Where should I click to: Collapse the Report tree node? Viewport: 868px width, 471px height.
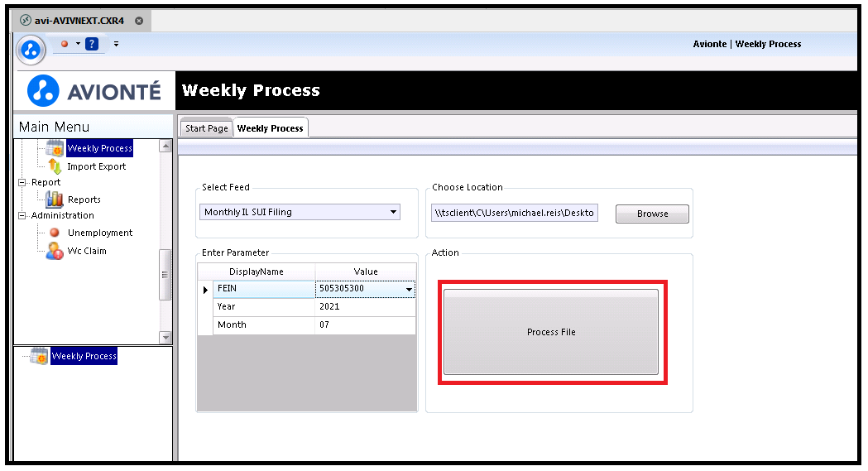click(x=22, y=182)
